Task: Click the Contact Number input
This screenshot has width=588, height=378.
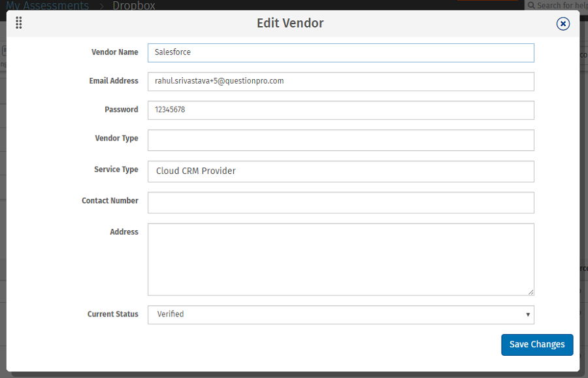Action: coord(341,203)
